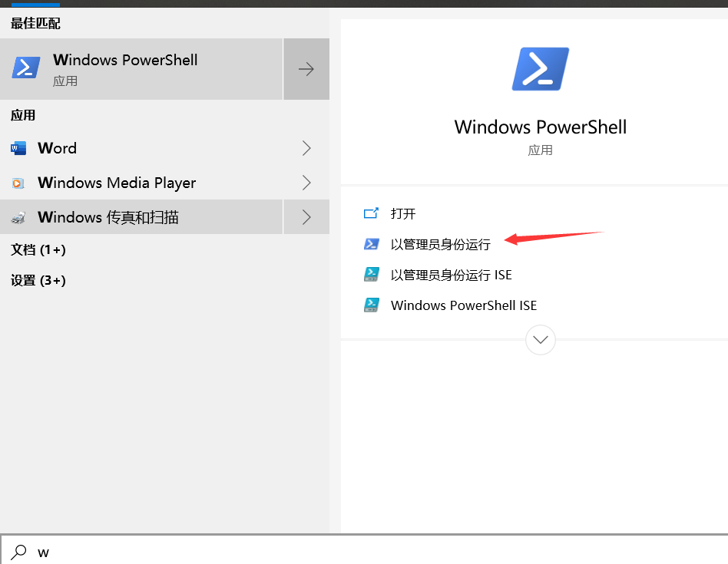The image size is (728, 564).
Task: Click the Word app icon
Action: pyautogui.click(x=18, y=148)
